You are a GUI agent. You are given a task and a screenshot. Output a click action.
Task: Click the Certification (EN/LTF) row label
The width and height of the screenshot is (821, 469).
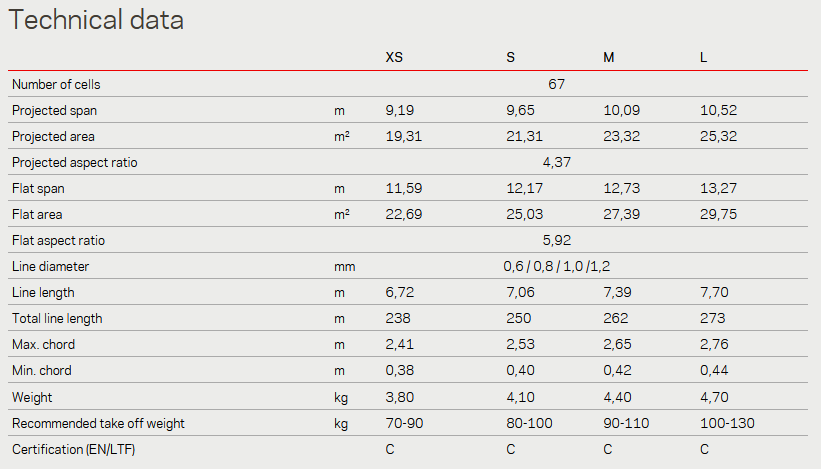tap(74, 450)
